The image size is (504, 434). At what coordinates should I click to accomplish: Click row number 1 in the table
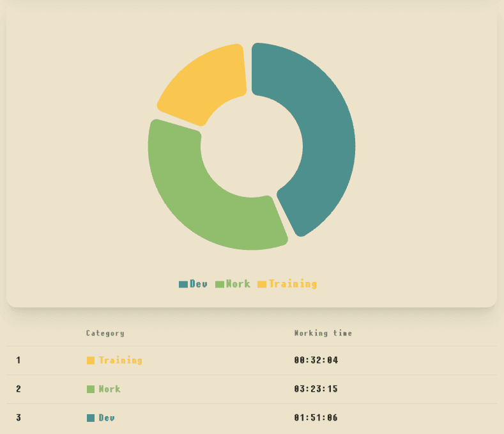[x=19, y=360]
